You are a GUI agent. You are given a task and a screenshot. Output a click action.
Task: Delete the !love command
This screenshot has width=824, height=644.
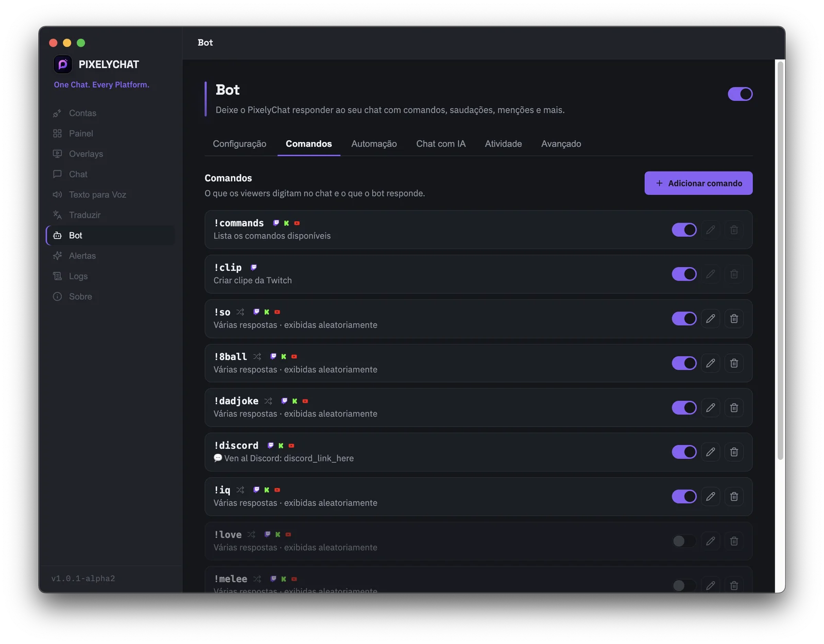coord(734,541)
